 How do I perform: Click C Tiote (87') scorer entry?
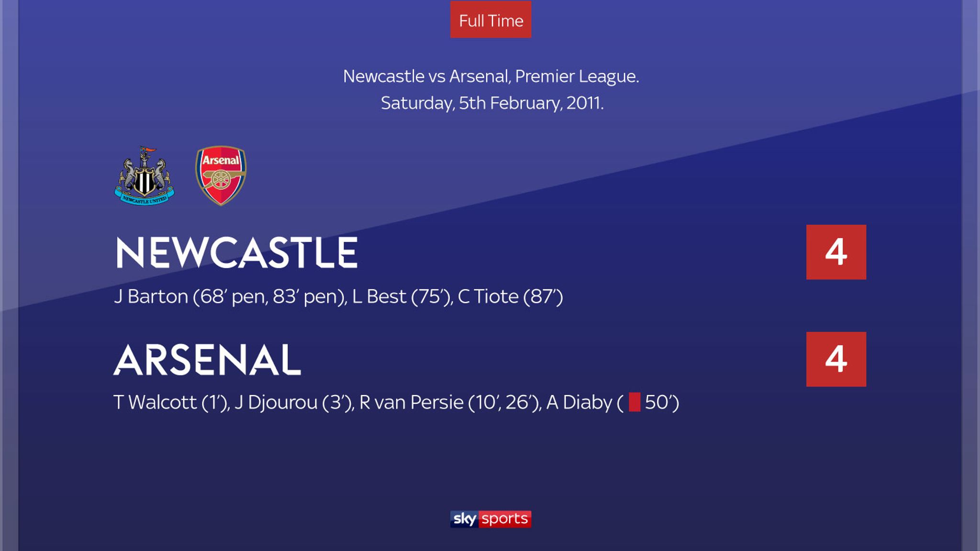510,297
